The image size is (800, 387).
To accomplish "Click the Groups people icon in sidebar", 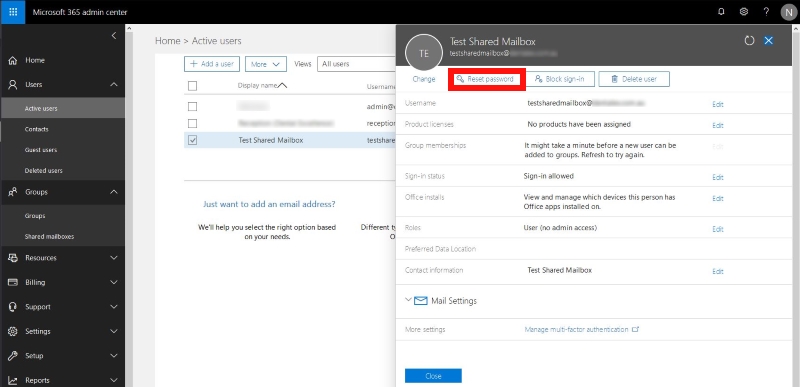I will pos(13,192).
